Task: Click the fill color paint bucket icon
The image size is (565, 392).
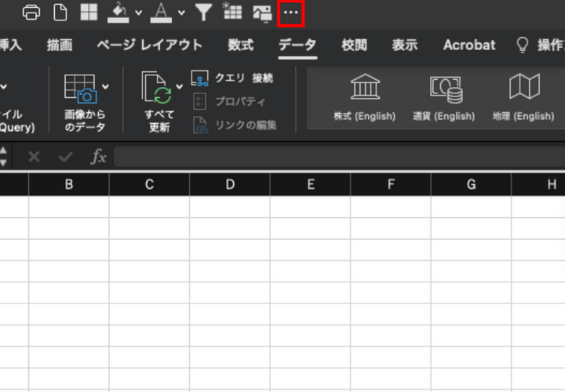Action: [117, 13]
